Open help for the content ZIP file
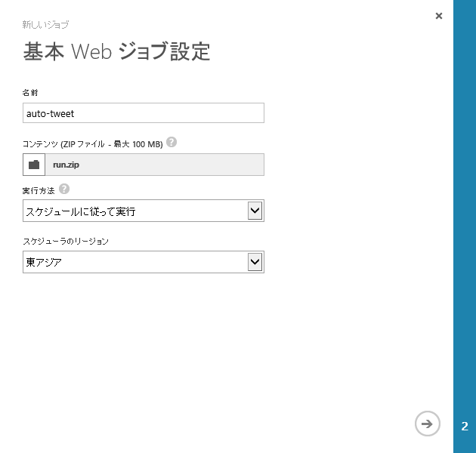Image resolution: width=476 pixels, height=453 pixels. (x=172, y=142)
